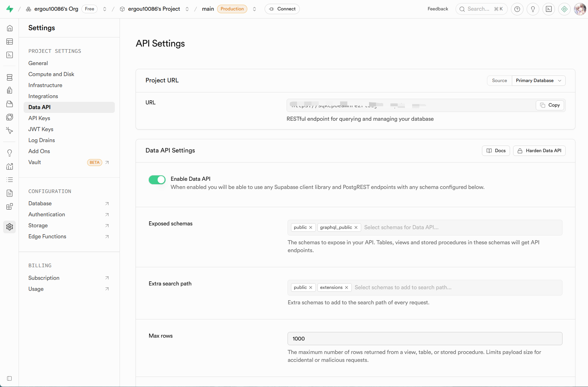Click the Max rows input field

(425, 339)
